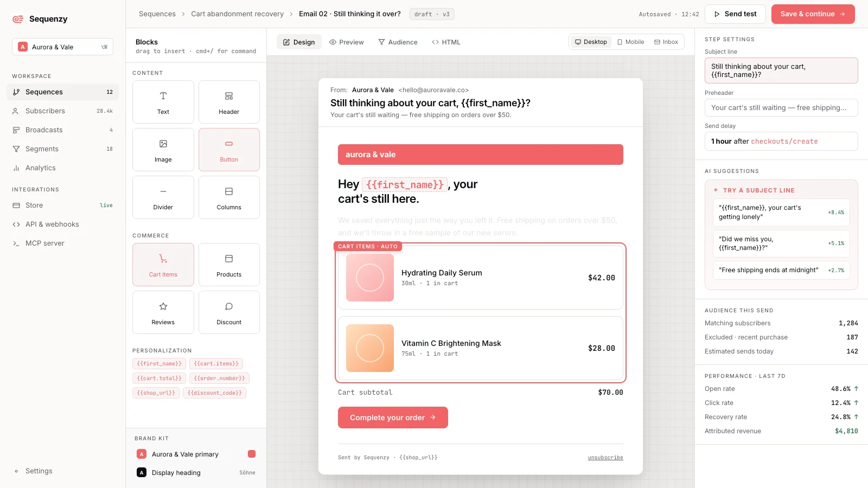Open the Aurora & Vale workspace switcher
This screenshot has width=868, height=488.
[x=62, y=47]
